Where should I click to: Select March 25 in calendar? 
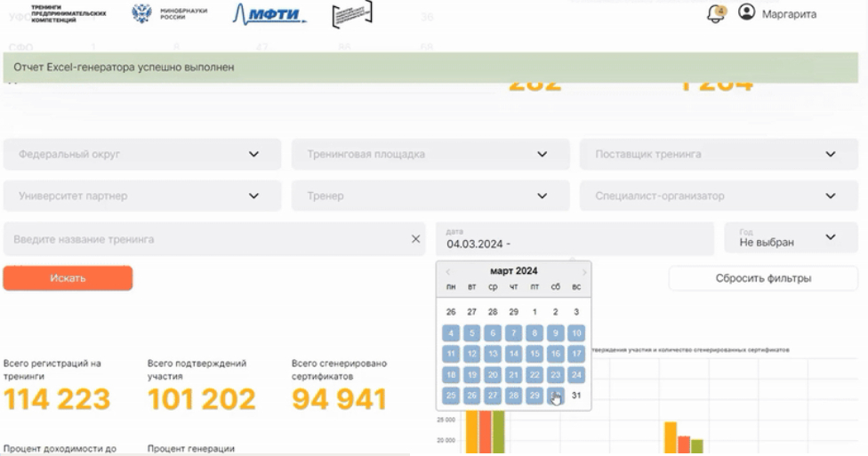(x=451, y=396)
